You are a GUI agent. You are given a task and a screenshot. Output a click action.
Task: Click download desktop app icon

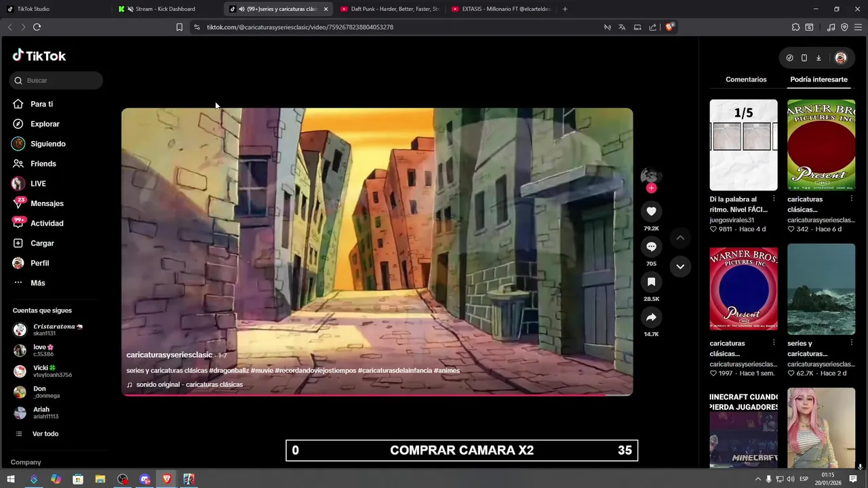click(x=818, y=58)
